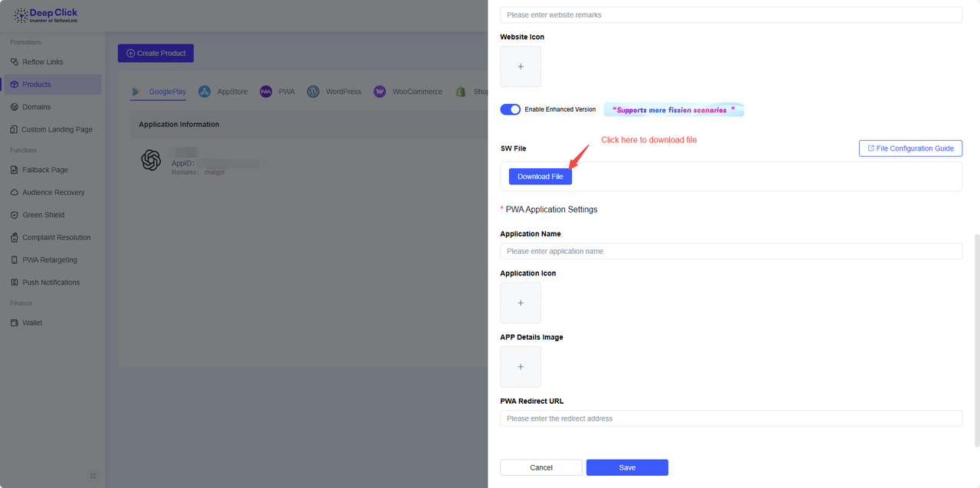The height and width of the screenshot is (488, 980).
Task: Click the ChatGPT app logo
Action: tap(151, 160)
